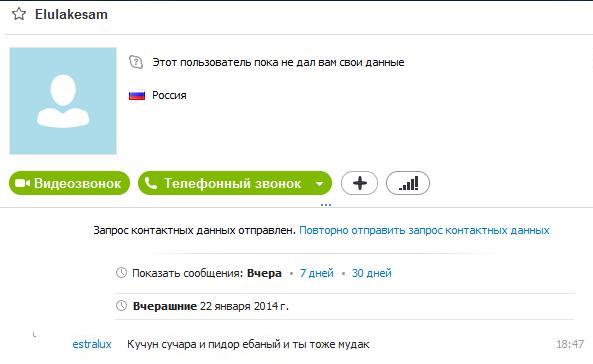Star Elulakesam as a favorite contact
Viewport: 593px width, 364px height.
[x=19, y=14]
